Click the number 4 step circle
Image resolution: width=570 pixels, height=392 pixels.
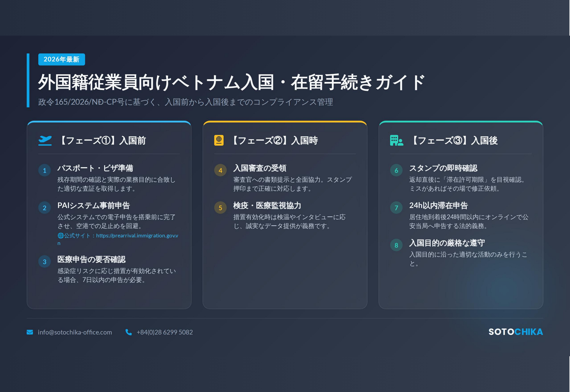(x=220, y=170)
